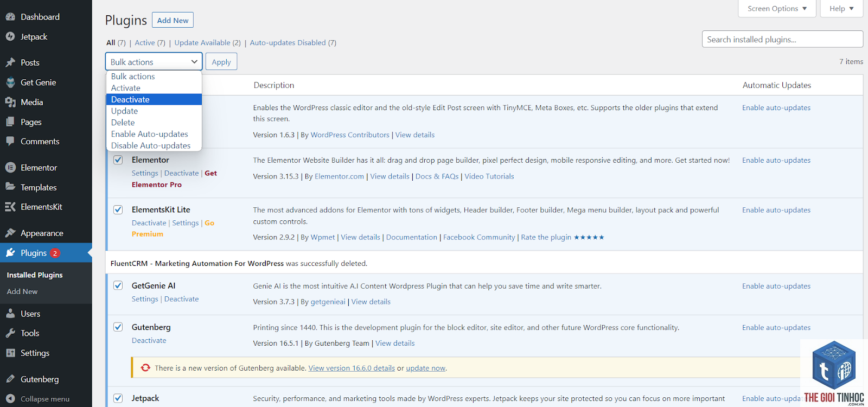
Task: Click the Gutenberg pen icon in sidebar
Action: tap(10, 379)
